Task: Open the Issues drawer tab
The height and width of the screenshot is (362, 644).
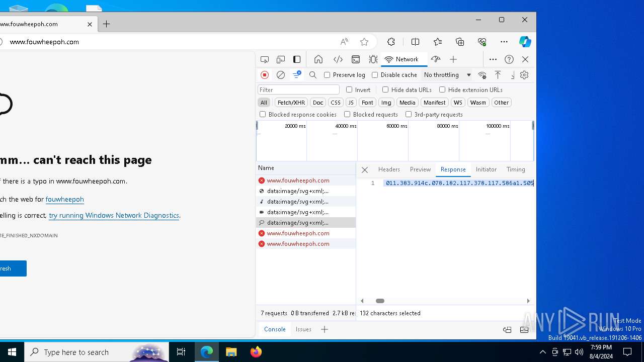Action: [303, 329]
